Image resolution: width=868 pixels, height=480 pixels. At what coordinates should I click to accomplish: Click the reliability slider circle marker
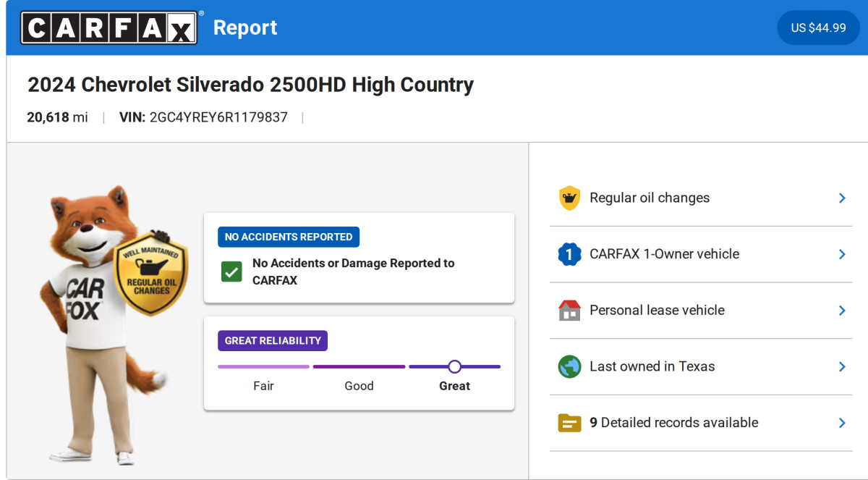click(454, 366)
